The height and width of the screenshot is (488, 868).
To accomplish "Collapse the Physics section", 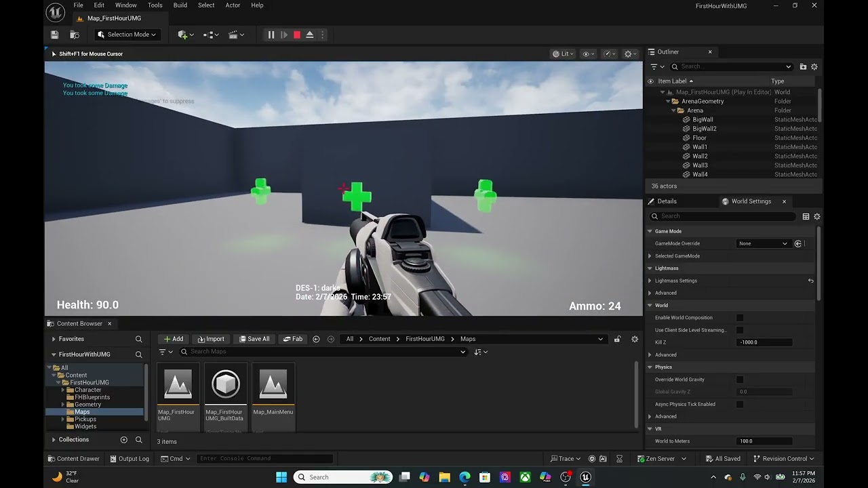I will 650,367.
